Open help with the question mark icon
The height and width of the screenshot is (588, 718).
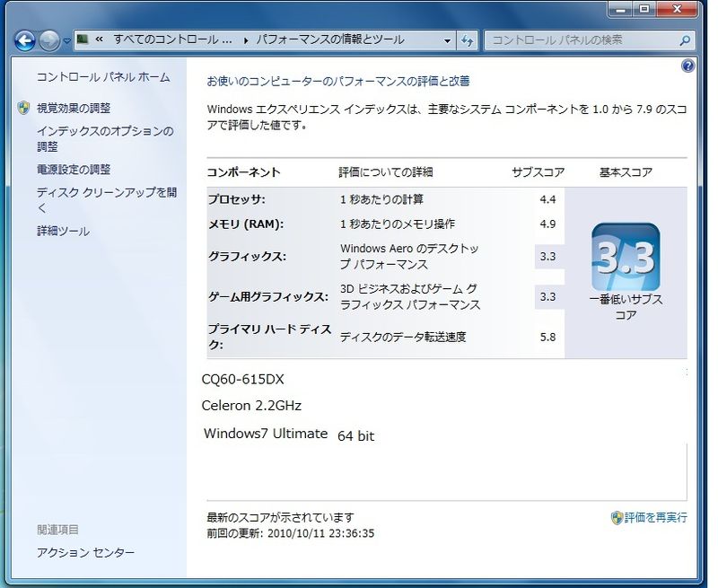click(x=687, y=66)
